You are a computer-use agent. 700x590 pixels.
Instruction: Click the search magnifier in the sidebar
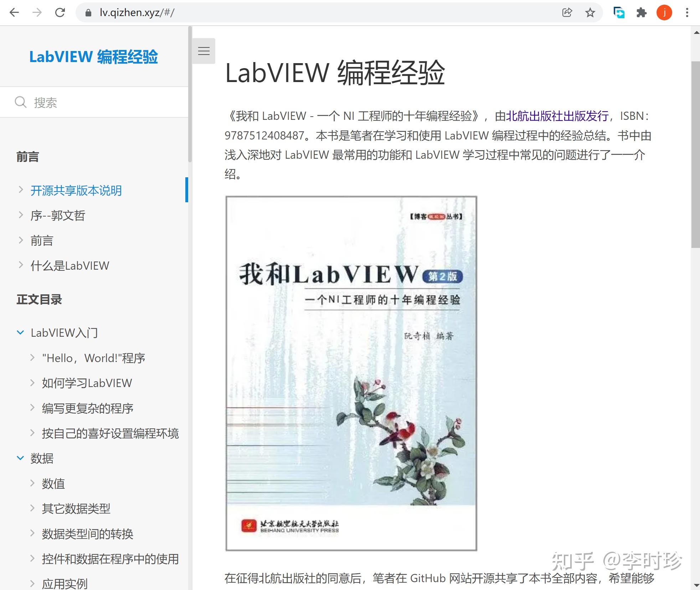click(21, 102)
